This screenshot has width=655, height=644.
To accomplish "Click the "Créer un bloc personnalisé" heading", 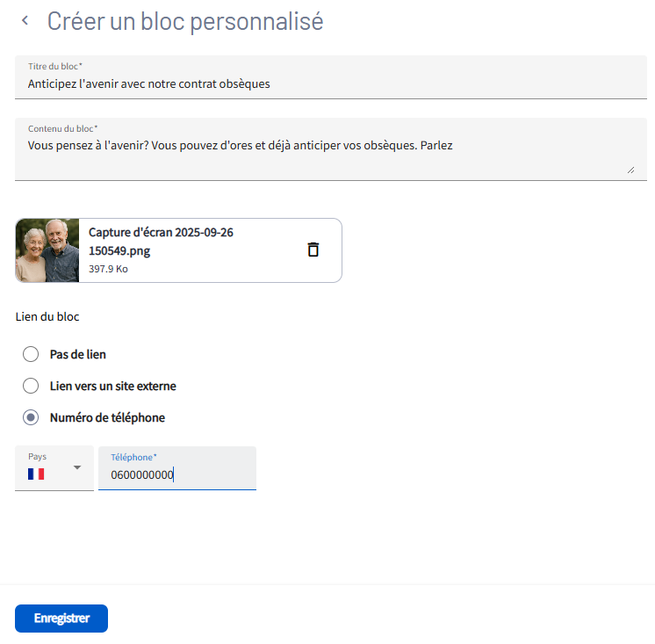I will [x=185, y=21].
